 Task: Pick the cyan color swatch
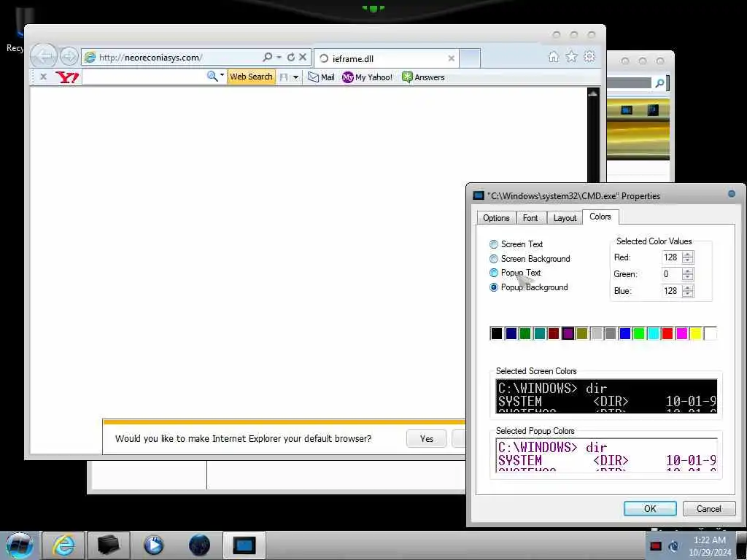coord(653,334)
